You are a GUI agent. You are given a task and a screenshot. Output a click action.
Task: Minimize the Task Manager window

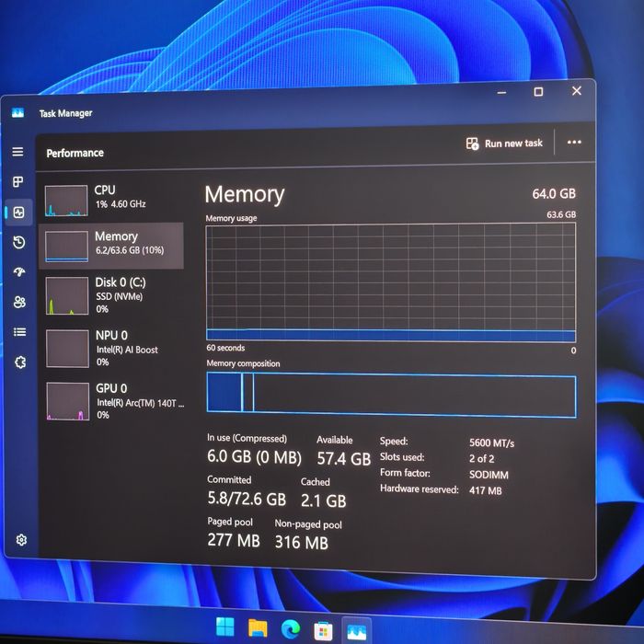point(501,92)
